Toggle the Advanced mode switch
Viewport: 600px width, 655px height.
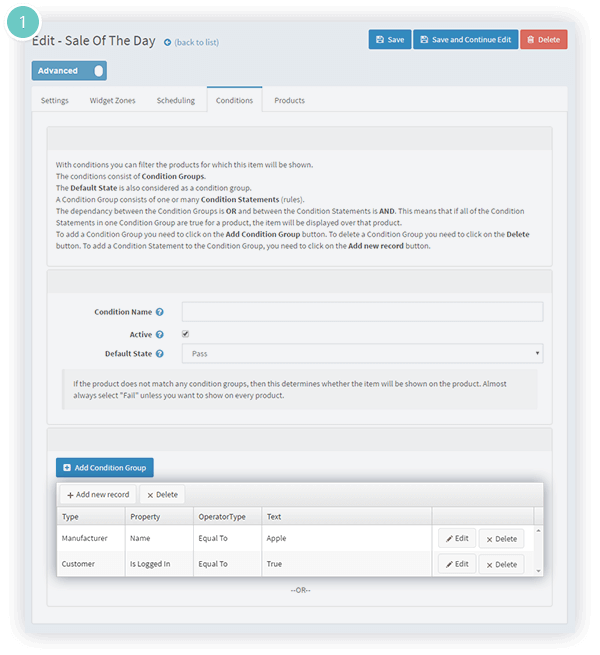pos(69,71)
